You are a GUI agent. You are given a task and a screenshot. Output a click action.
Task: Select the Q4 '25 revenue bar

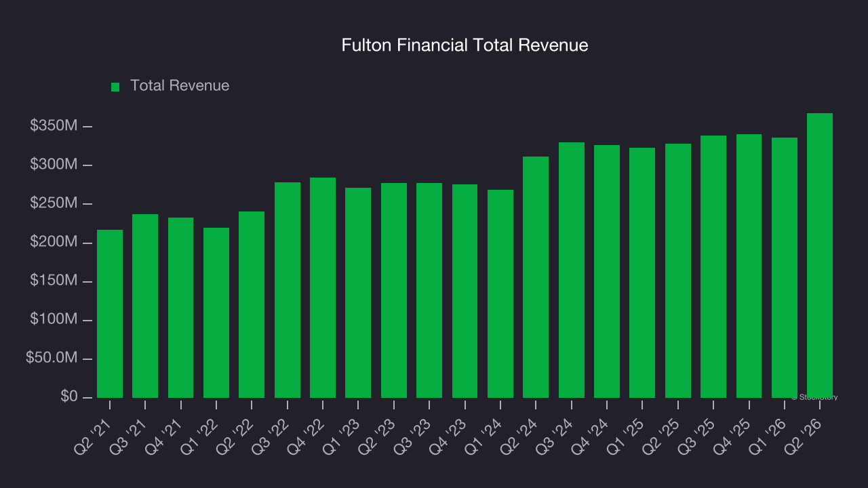pos(749,266)
